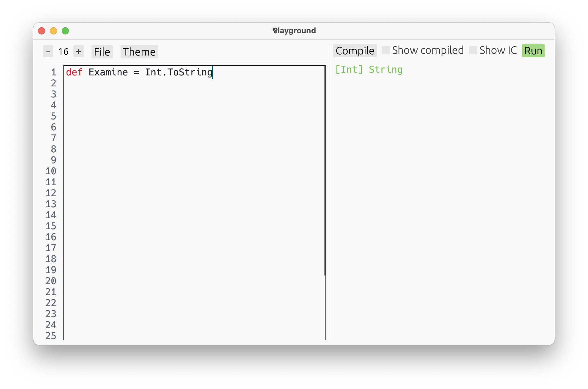This screenshot has height=389, width=588.
Task: Click line number 25 in gutter
Action: pos(51,336)
